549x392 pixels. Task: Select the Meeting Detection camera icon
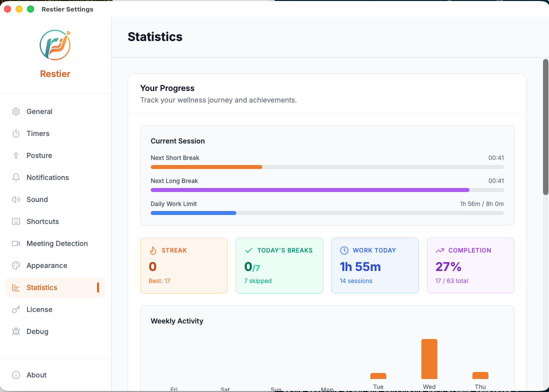pos(15,243)
